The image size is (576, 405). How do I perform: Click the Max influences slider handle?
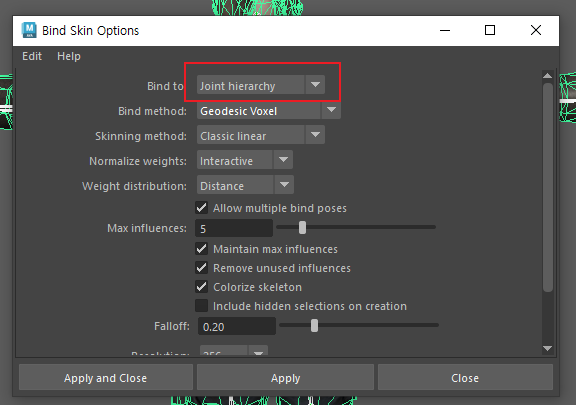302,227
